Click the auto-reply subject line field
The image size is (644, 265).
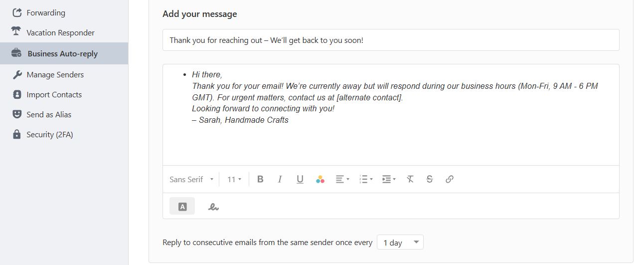click(391, 40)
